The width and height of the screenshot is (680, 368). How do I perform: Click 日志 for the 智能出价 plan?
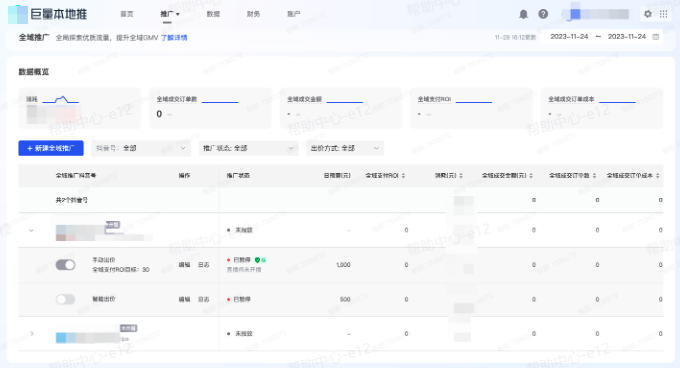[x=204, y=300]
